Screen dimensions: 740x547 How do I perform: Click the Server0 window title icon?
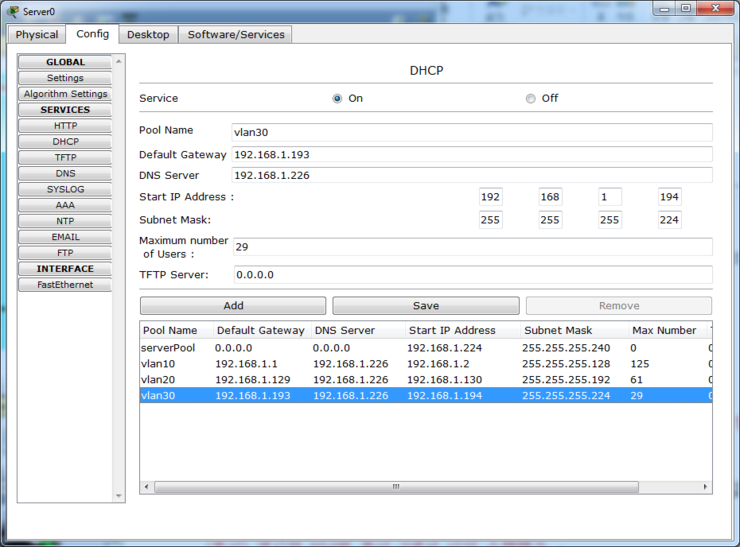coord(13,11)
